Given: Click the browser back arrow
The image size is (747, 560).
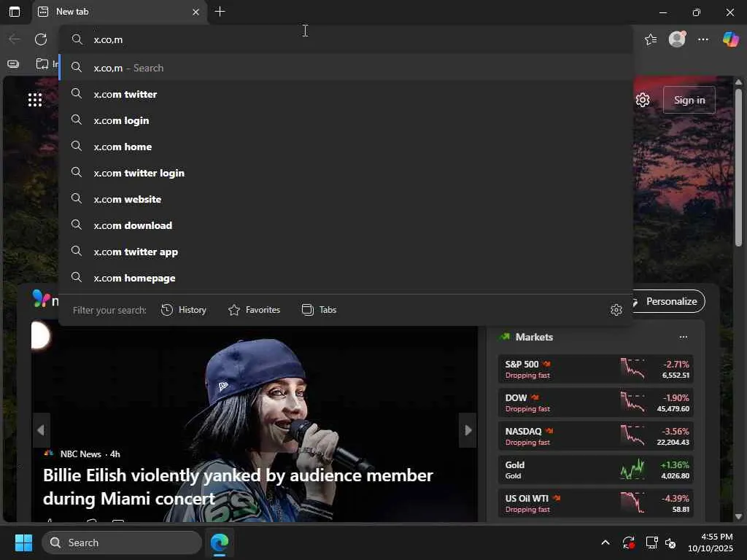Looking at the screenshot, I should click(x=15, y=39).
